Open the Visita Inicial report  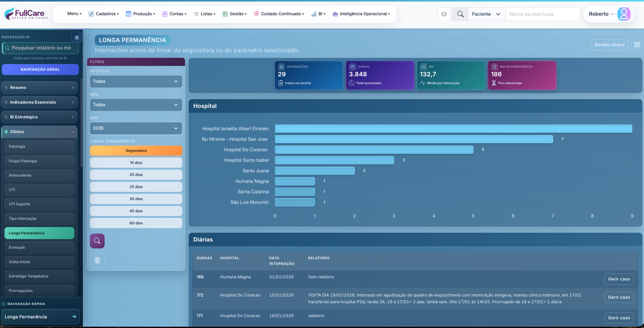pos(39,262)
